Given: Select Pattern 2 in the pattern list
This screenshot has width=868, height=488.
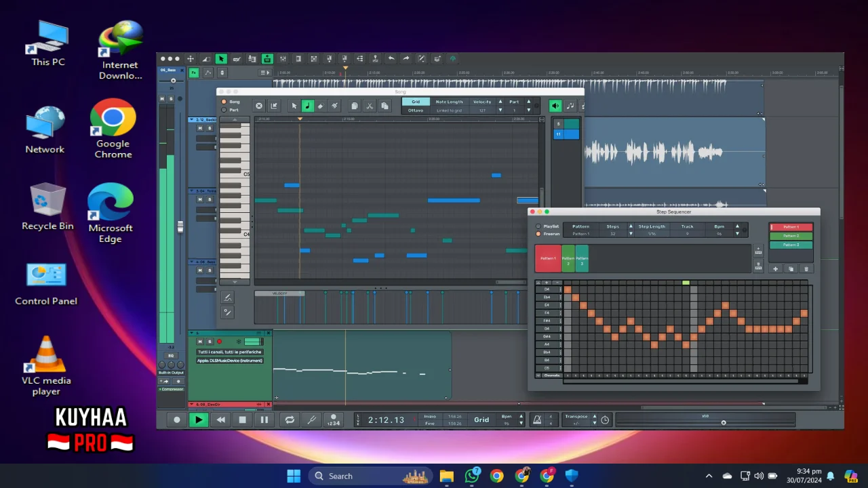Looking at the screenshot, I should (x=791, y=236).
